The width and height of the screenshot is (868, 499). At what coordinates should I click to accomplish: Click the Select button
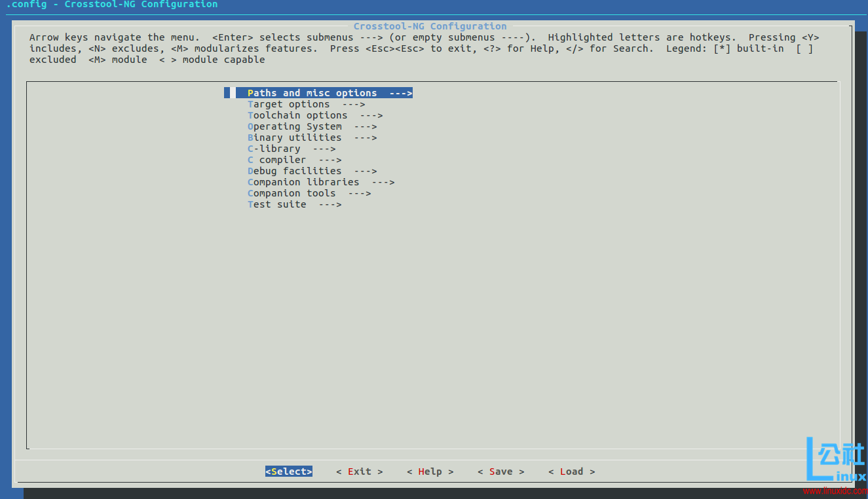coord(289,471)
